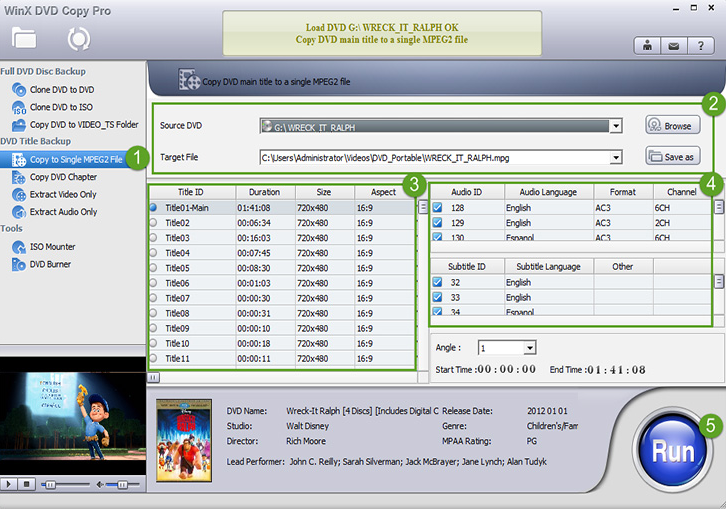726x509 pixels.
Task: Click the Browse button
Action: [x=673, y=125]
